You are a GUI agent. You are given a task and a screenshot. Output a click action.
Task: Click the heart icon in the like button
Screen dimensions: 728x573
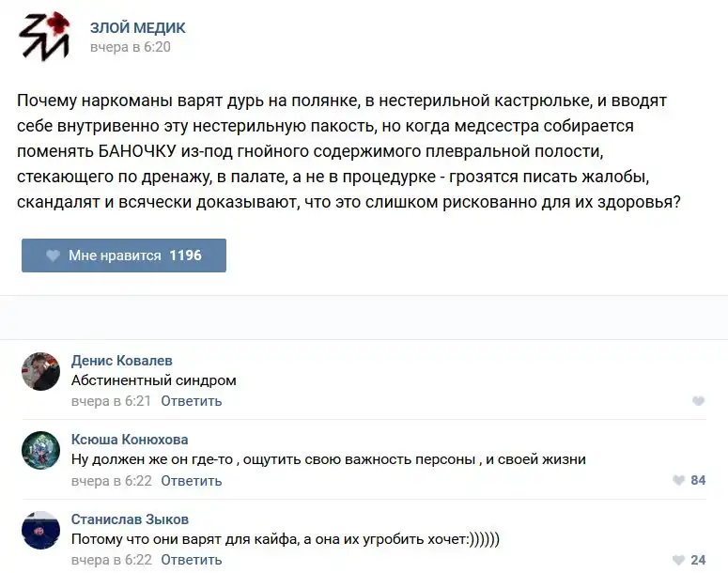54,256
